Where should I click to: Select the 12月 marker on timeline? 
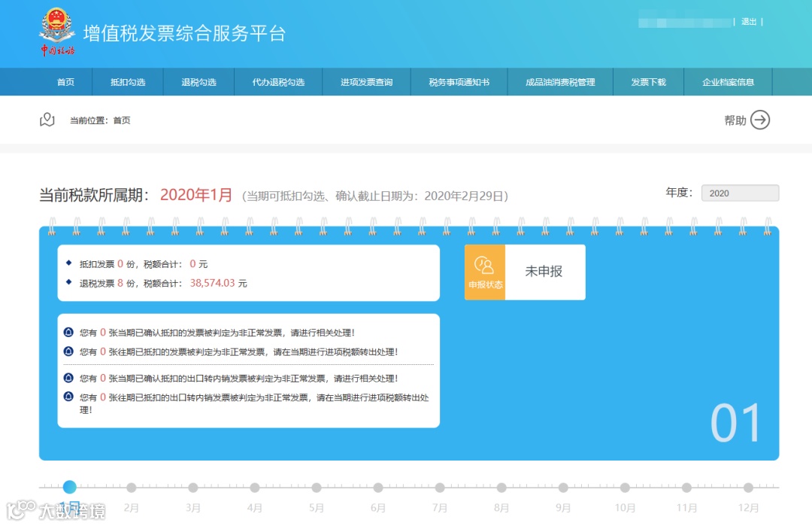tap(748, 488)
